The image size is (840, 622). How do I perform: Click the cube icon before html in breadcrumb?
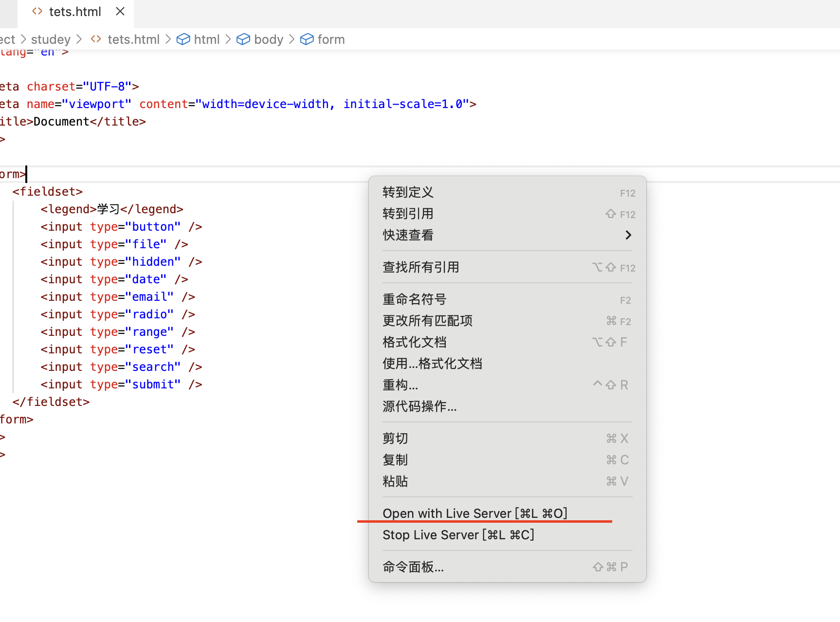183,39
